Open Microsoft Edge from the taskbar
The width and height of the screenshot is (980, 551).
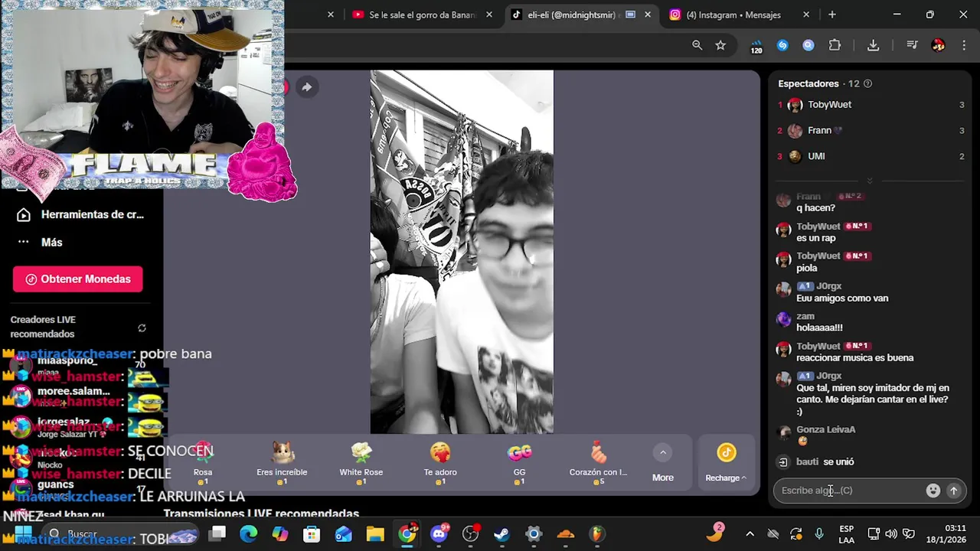249,533
